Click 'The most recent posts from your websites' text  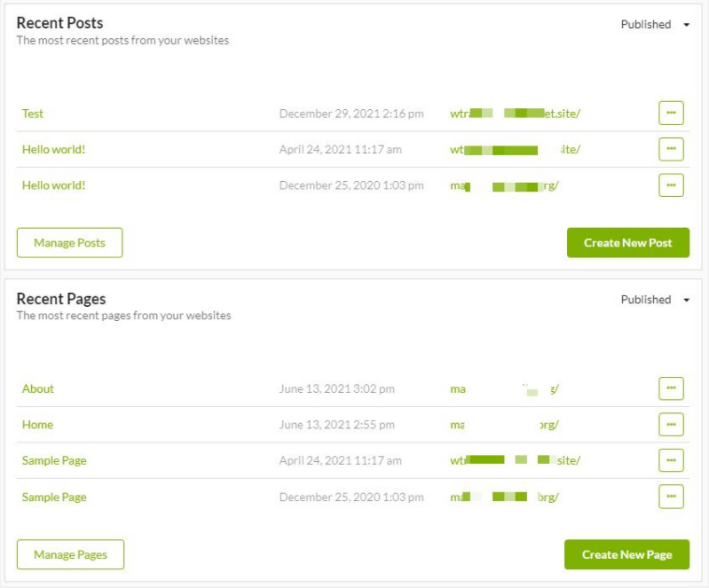122,40
